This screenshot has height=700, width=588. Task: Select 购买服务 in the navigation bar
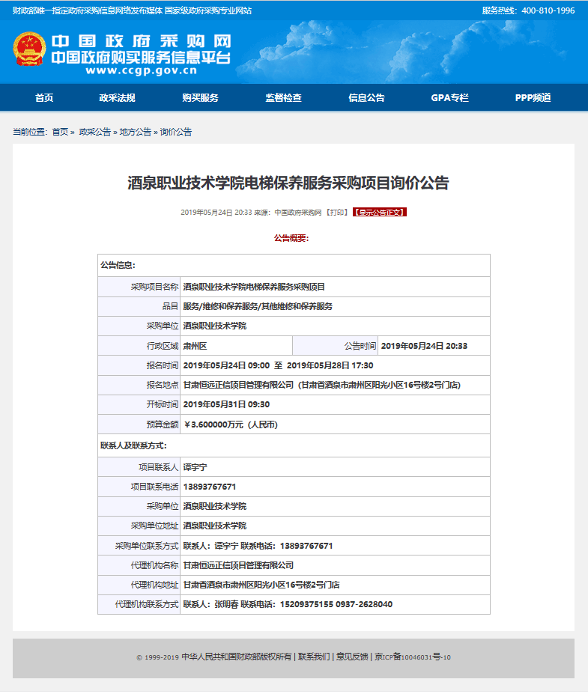tap(200, 98)
